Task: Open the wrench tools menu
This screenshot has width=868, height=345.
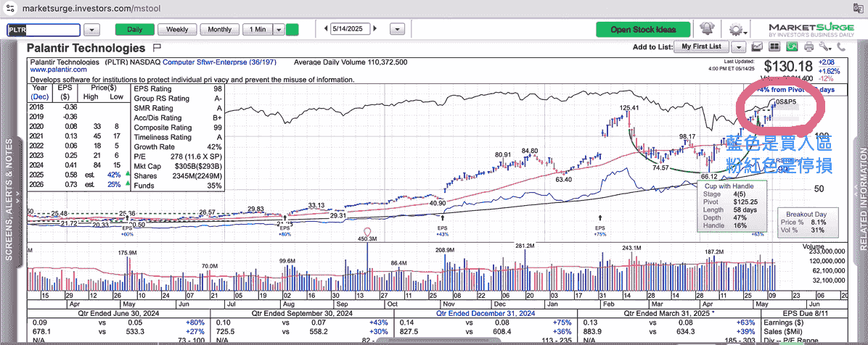Action: pos(825,47)
